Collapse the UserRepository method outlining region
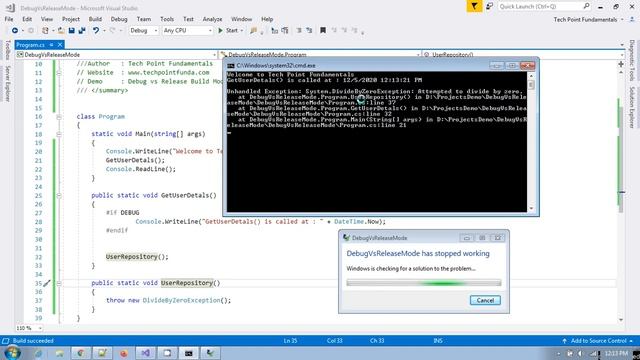Screen dimensions: 640x360 pyautogui.click(x=59, y=283)
